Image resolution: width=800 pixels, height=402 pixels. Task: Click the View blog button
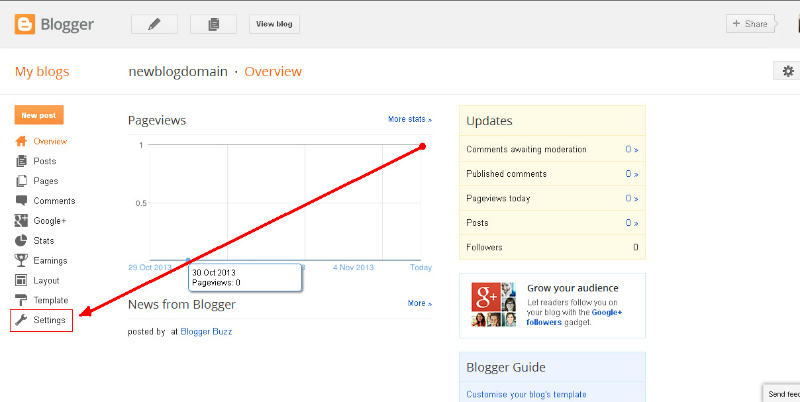pyautogui.click(x=274, y=24)
